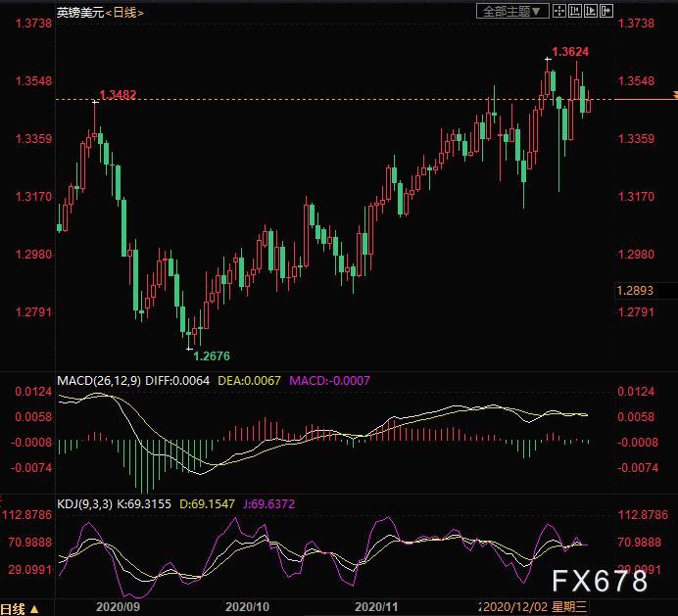This screenshot has height=616, width=678.
Task: Open the 全部主题 dropdown
Action: point(509,11)
